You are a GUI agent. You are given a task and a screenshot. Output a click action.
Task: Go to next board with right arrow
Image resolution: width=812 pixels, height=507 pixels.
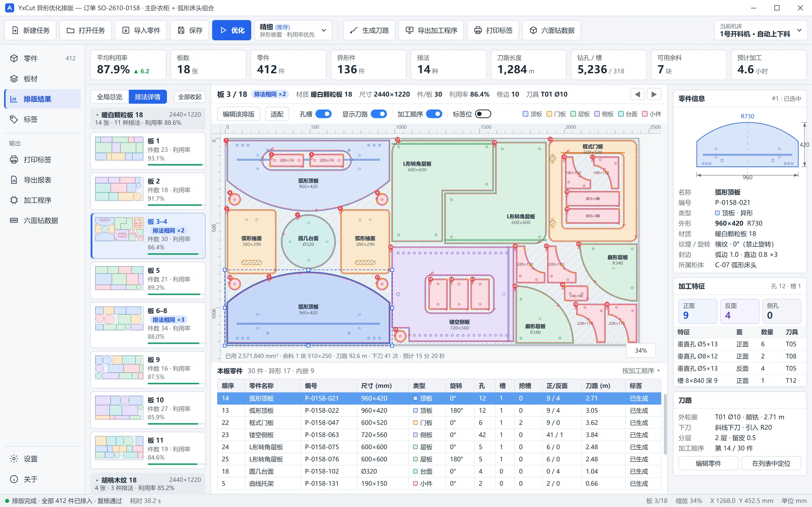654,94
